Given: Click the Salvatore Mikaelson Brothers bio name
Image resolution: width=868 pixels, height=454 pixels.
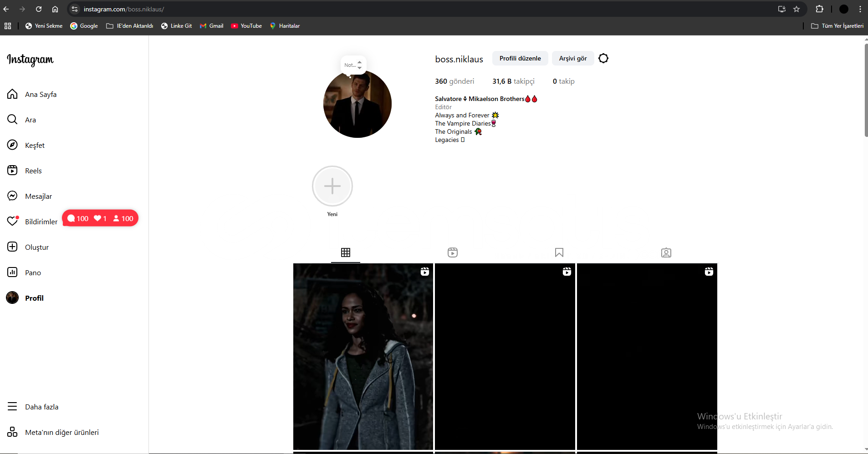Looking at the screenshot, I should click(x=486, y=99).
